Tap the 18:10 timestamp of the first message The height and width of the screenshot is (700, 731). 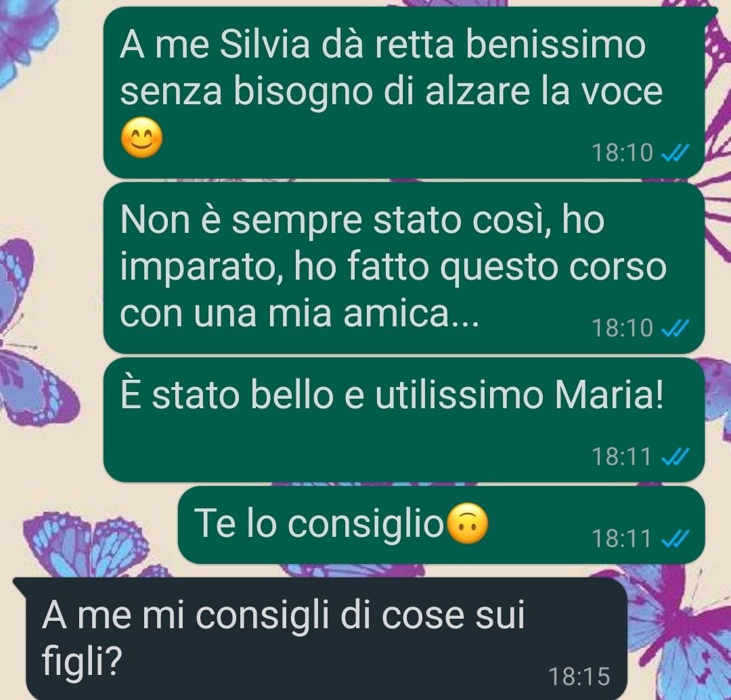pos(623,152)
